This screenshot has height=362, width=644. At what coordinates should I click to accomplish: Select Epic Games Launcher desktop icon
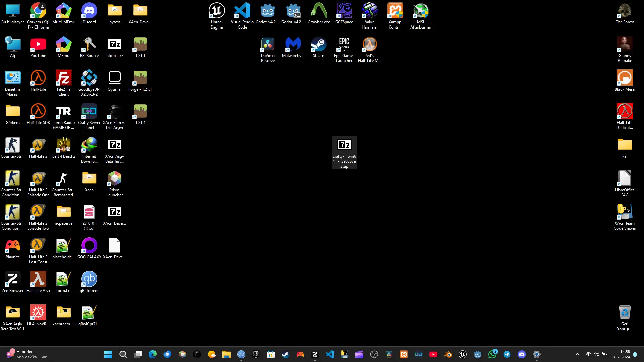[344, 49]
